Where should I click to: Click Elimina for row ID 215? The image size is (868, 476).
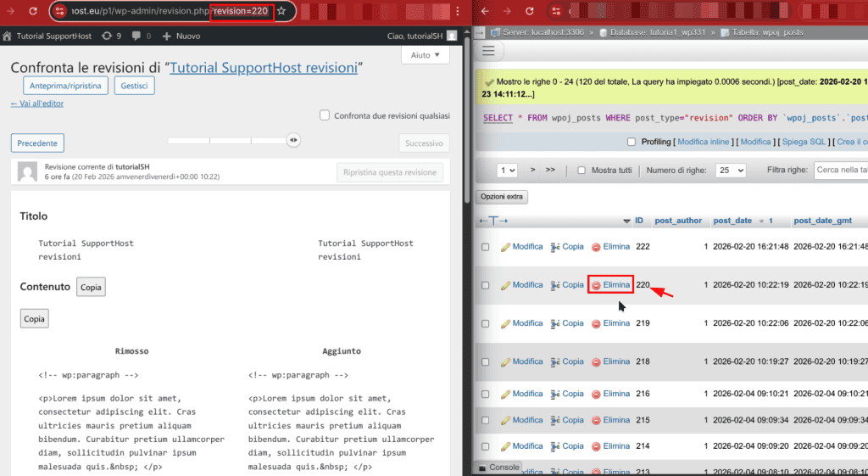(610, 420)
